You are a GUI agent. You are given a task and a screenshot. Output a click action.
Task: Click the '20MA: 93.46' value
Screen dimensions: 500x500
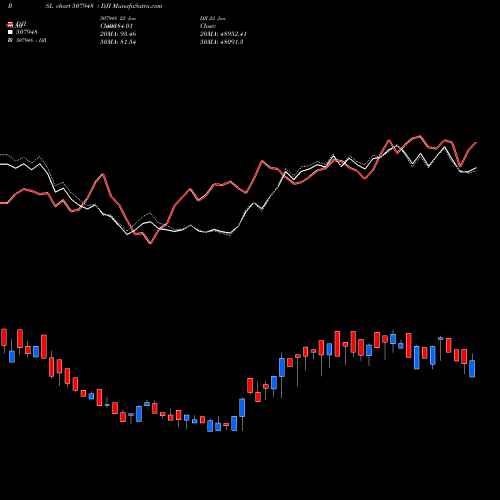tap(118, 34)
